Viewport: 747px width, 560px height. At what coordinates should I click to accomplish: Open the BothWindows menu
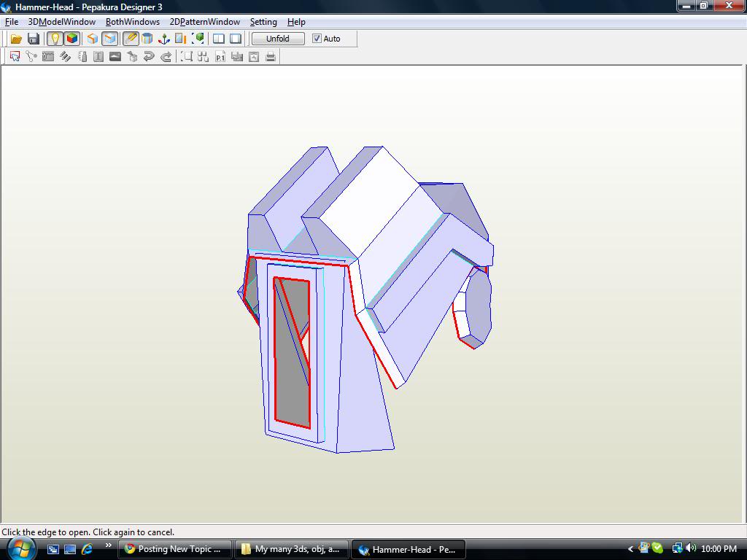coord(133,22)
